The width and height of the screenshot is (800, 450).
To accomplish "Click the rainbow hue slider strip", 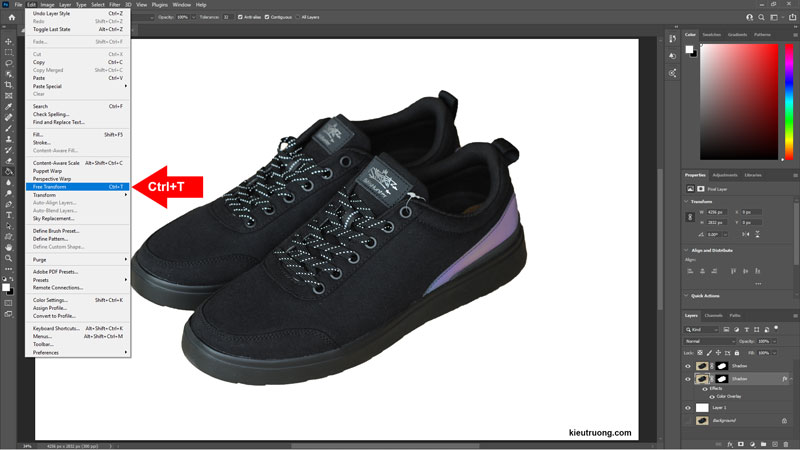I will 789,102.
